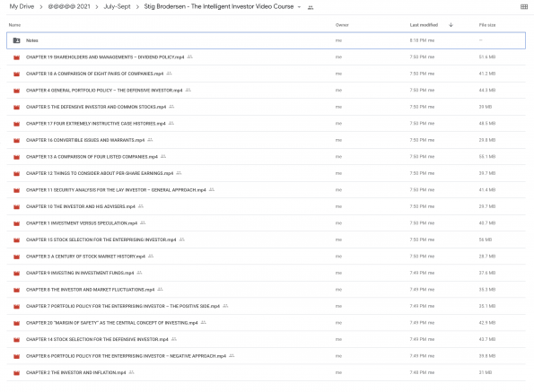Click shared icon next to Chapter 19 filename
Screen dimensions: 534x392
[x=189, y=57]
